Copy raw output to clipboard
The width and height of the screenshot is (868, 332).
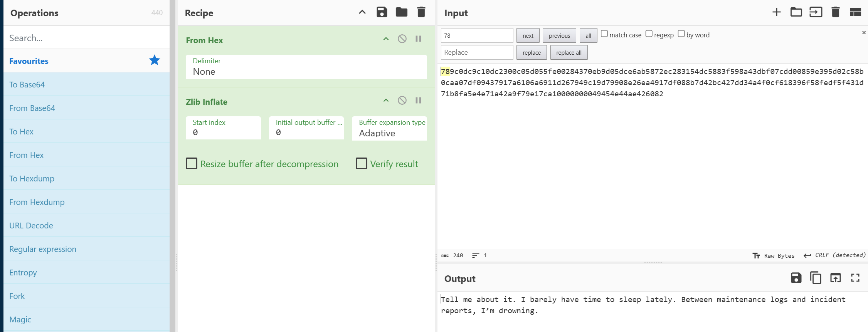[816, 278]
